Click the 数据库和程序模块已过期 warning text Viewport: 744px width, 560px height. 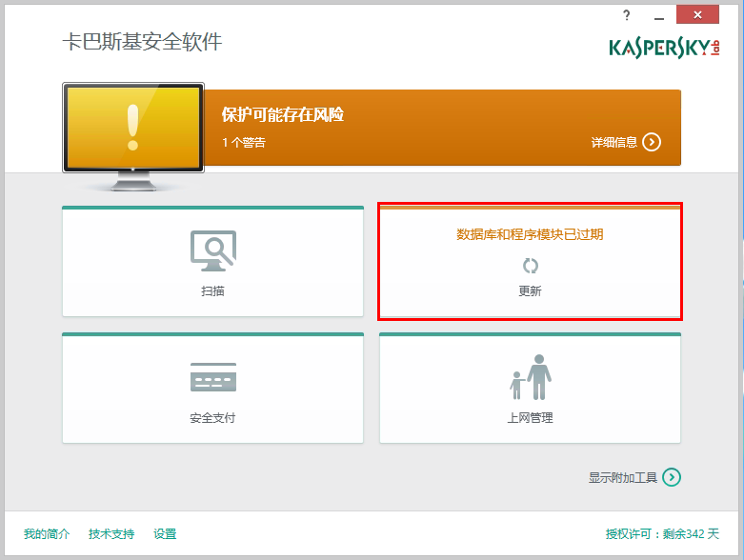530,234
